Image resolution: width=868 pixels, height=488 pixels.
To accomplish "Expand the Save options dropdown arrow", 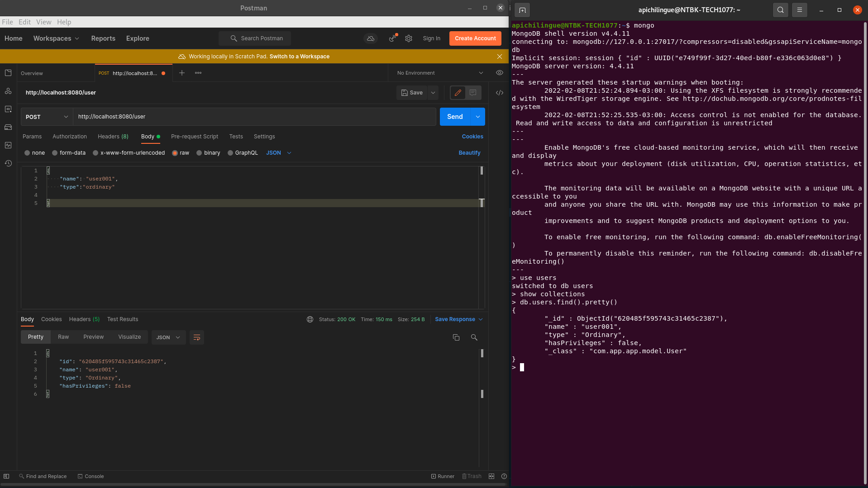I will click(433, 93).
